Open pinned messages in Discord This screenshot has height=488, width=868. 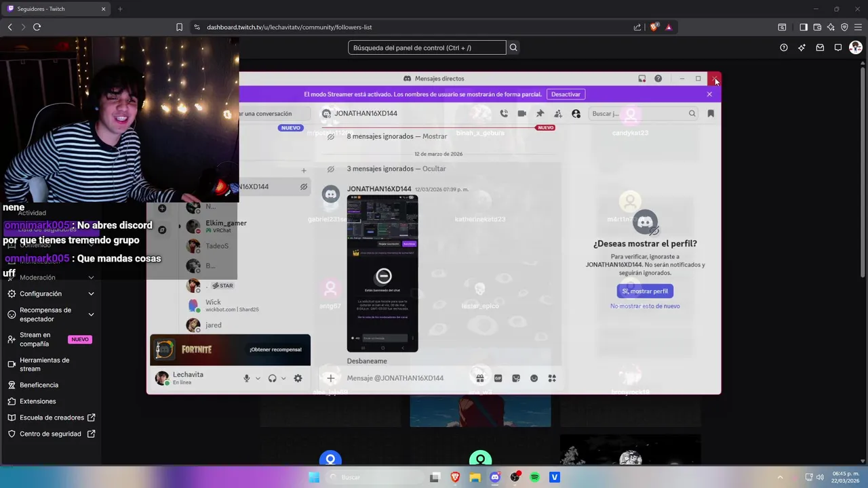coord(540,114)
